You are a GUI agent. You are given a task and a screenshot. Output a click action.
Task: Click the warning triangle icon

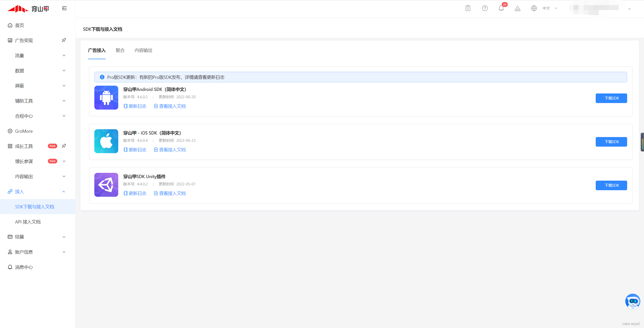pyautogui.click(x=517, y=9)
